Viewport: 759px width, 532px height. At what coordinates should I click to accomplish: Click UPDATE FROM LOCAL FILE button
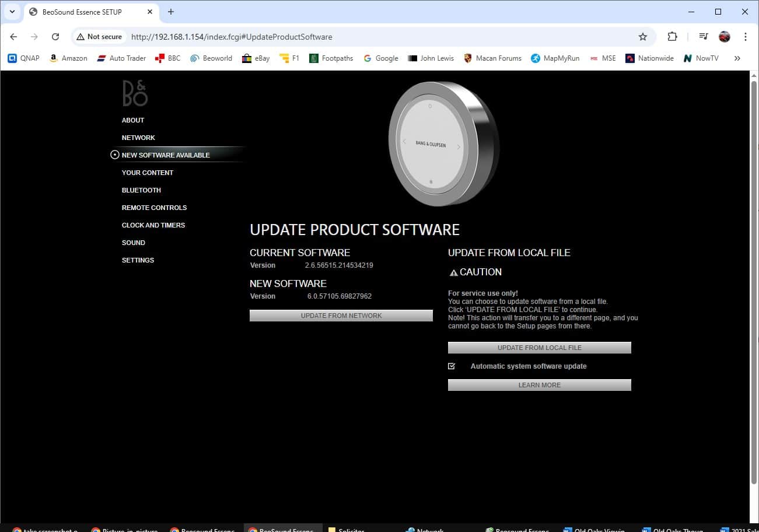pos(540,348)
